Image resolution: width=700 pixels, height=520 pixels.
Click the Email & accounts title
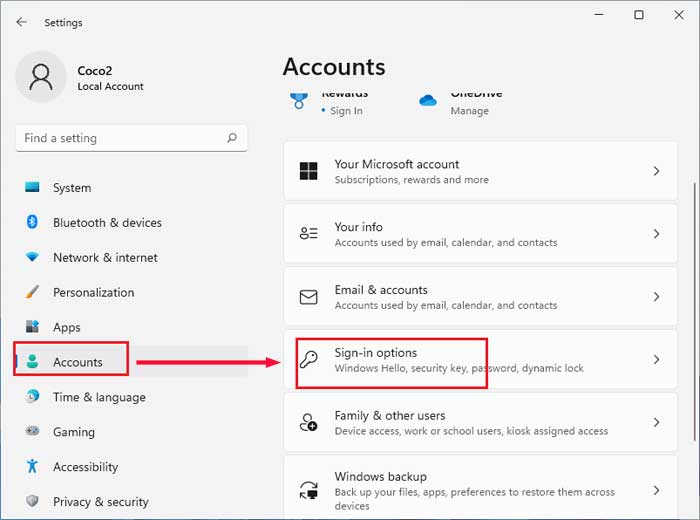coord(381,290)
